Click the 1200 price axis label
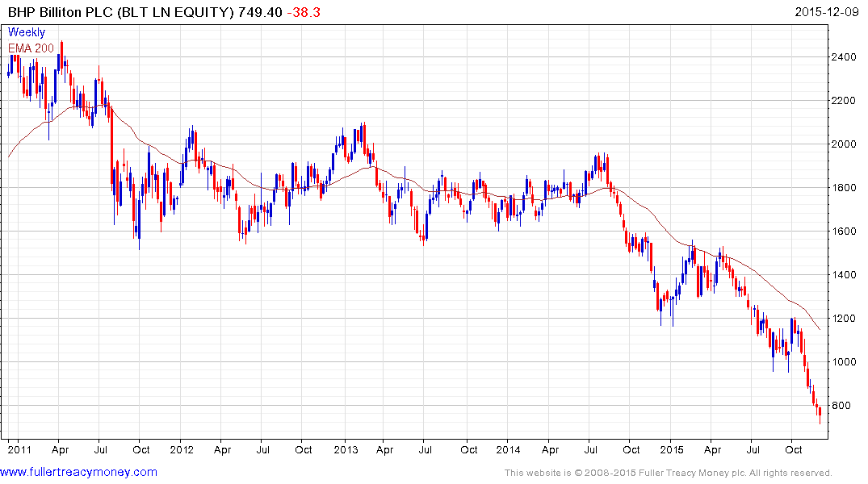This screenshot has height=484, width=868. pyautogui.click(x=844, y=319)
